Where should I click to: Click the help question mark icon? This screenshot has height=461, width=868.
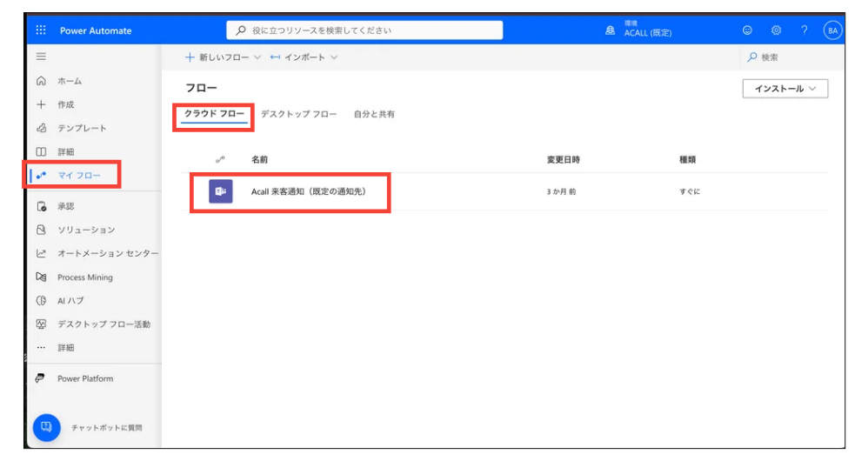804,30
